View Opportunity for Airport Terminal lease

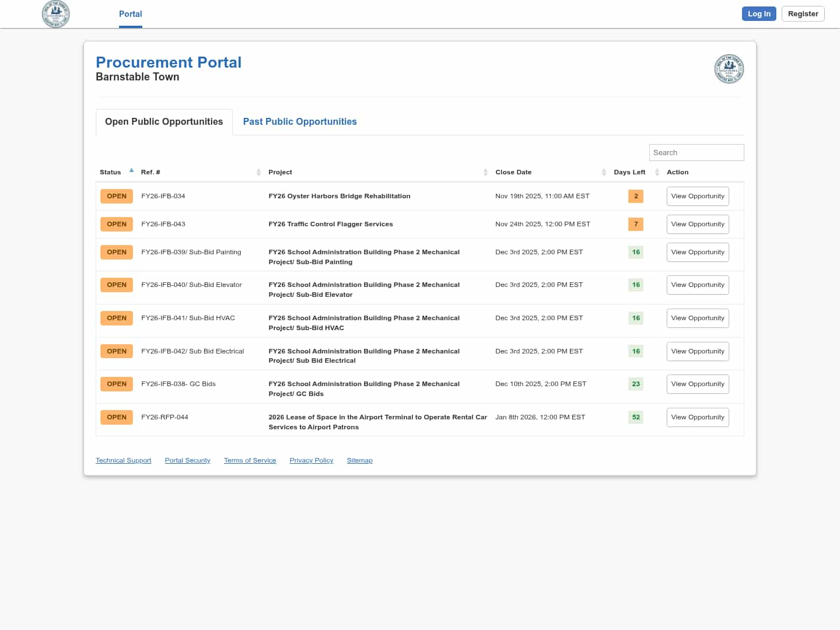coord(698,418)
